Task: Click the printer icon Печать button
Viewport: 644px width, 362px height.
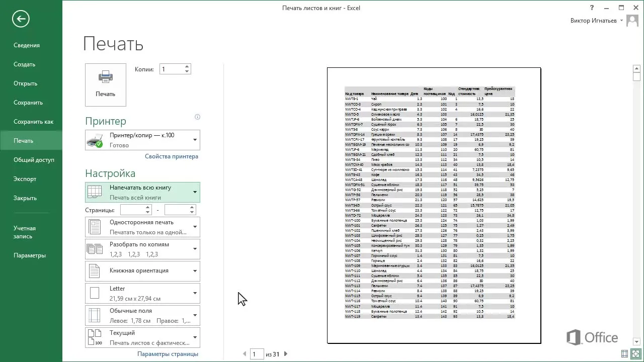Action: (106, 84)
